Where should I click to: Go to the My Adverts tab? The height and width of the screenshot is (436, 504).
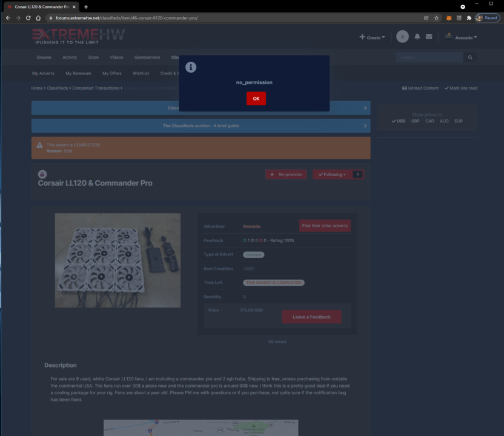(x=43, y=73)
